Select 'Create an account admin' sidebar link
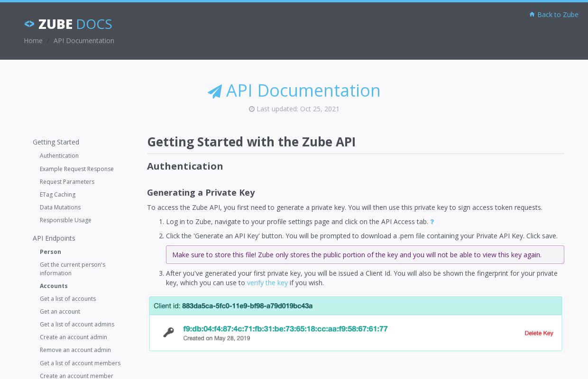Viewport: 588px width, 379px height. [73, 337]
